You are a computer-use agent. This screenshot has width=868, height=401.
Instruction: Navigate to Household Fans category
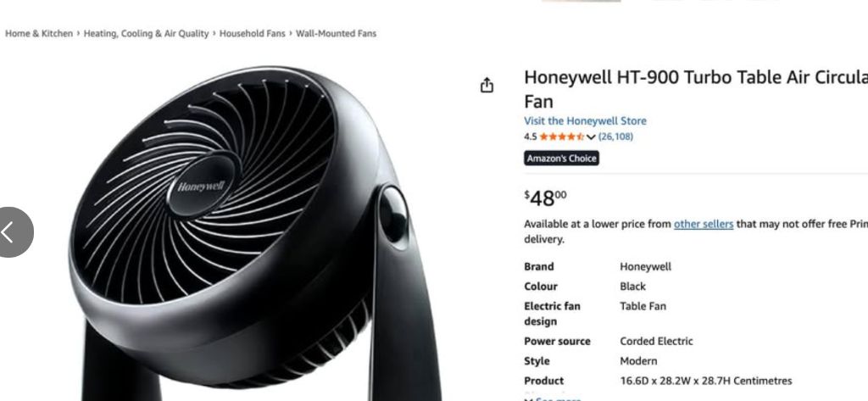[253, 33]
